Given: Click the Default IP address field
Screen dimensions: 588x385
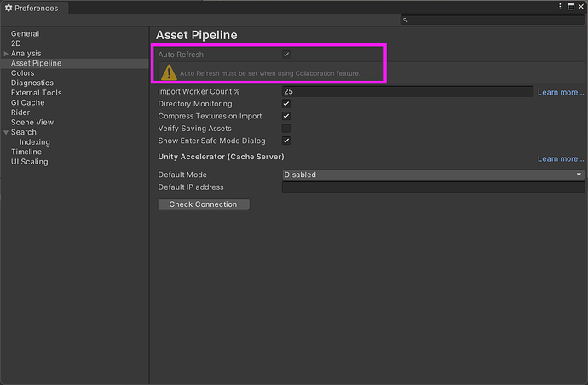Looking at the screenshot, I should click(433, 187).
